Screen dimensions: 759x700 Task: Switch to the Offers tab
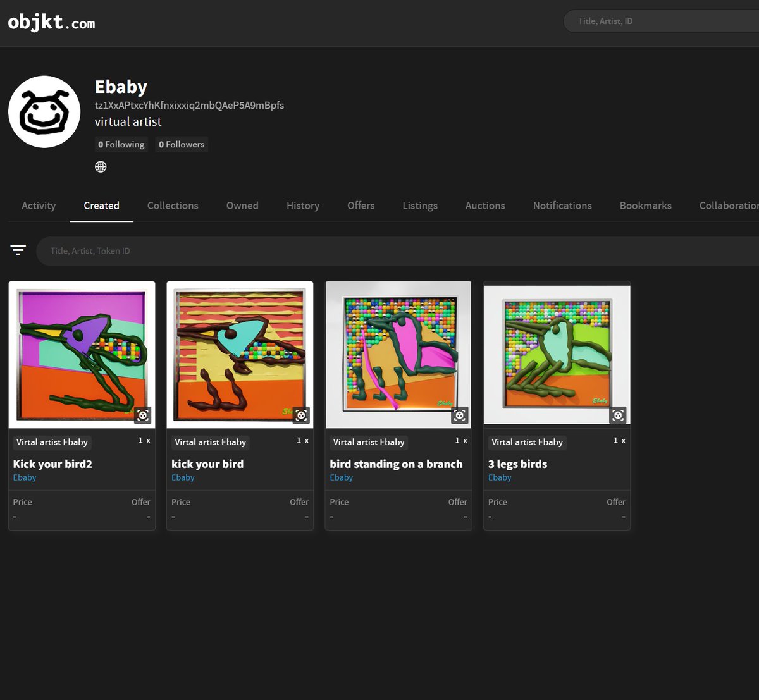pyautogui.click(x=361, y=206)
